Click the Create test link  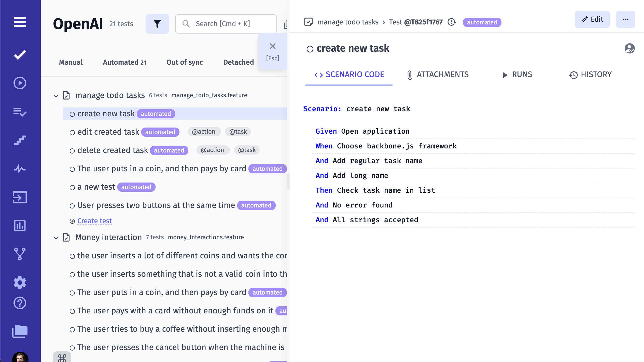click(x=94, y=220)
